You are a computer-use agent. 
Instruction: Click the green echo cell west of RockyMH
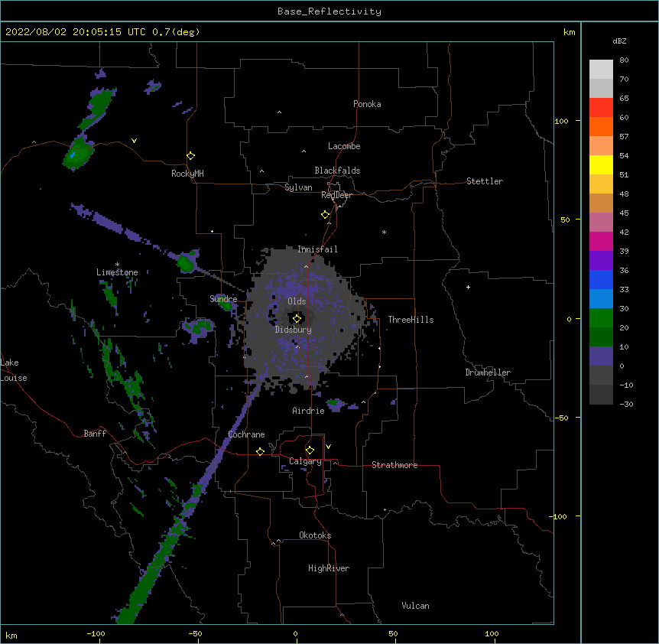(78, 154)
